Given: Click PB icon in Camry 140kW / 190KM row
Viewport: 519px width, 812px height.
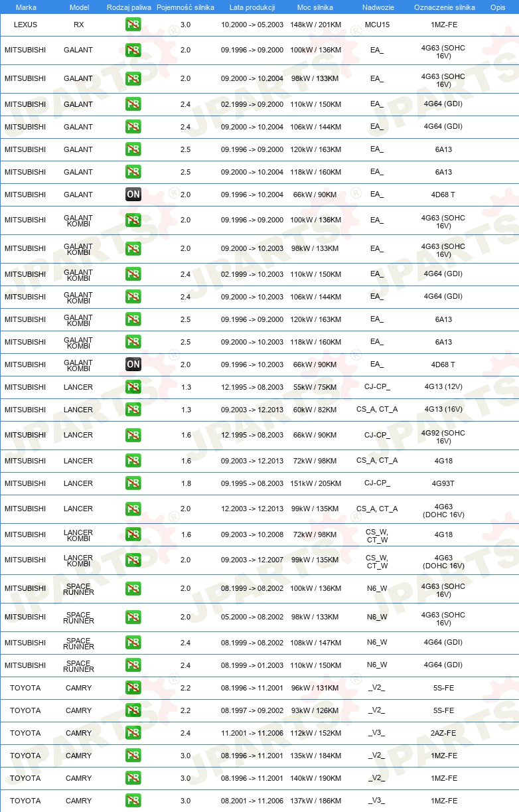Looking at the screenshot, I should point(133,778).
